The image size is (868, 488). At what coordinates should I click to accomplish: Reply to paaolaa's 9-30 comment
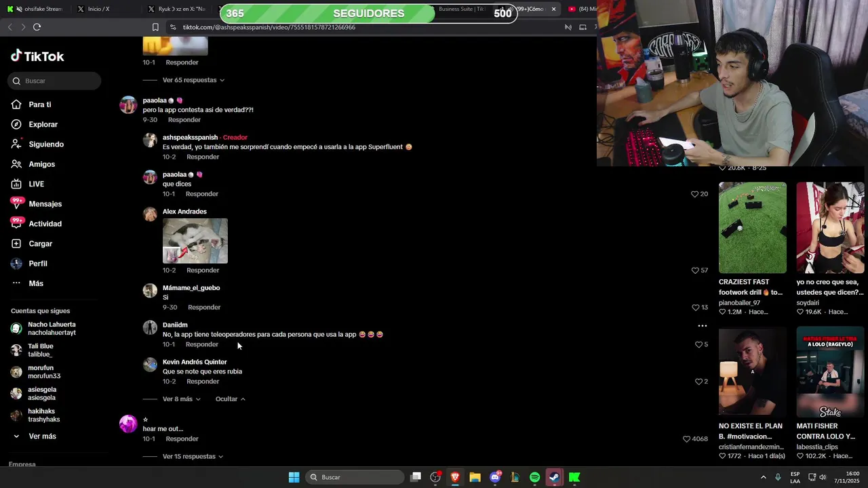pyautogui.click(x=184, y=120)
